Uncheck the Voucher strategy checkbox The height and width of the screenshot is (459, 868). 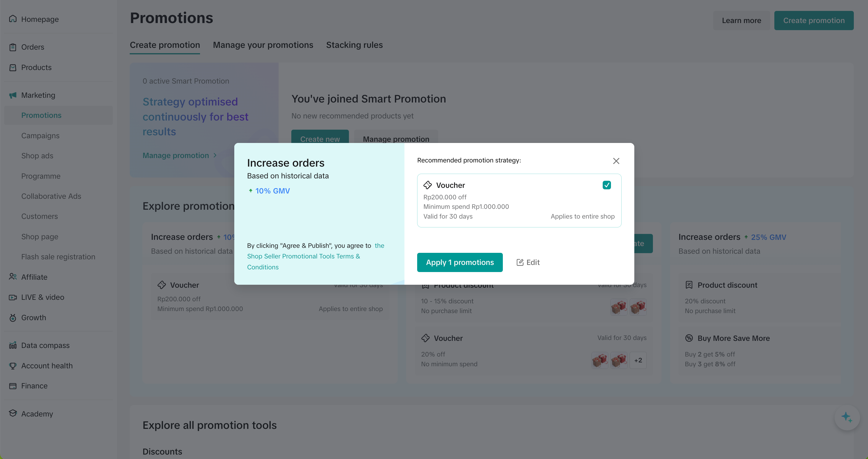tap(607, 185)
